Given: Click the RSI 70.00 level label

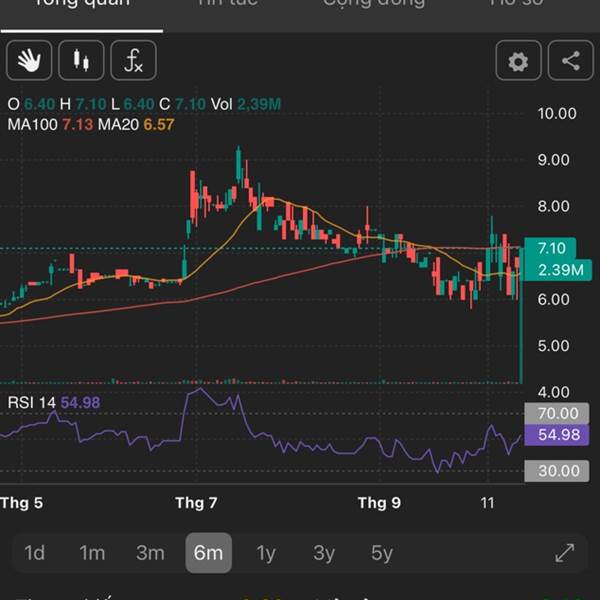Looking at the screenshot, I should coord(557,413).
